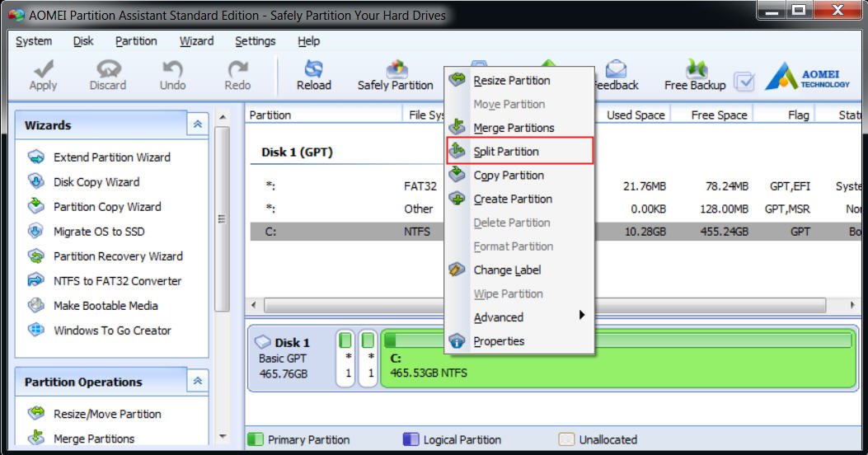Open Extend Partition Wizard link
868x455 pixels.
point(112,157)
